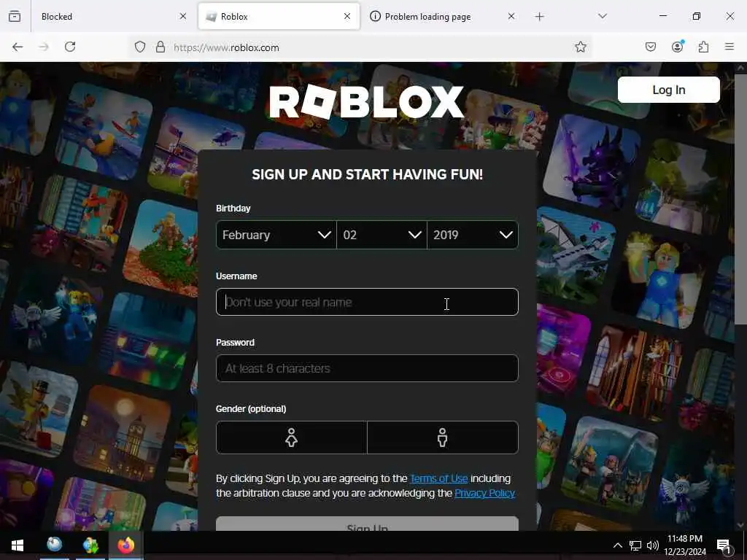The width and height of the screenshot is (747, 560).
Task: Open volume speaker tray icon
Action: (x=653, y=545)
